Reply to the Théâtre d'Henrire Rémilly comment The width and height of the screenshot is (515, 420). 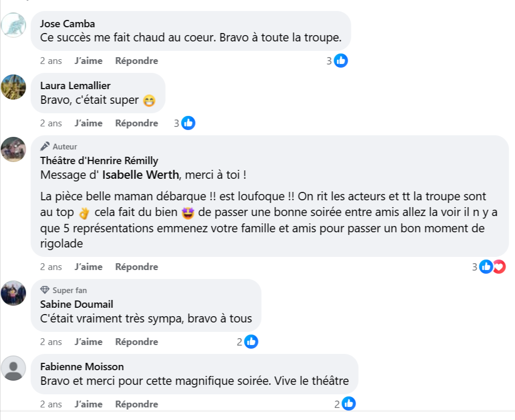coord(136,267)
